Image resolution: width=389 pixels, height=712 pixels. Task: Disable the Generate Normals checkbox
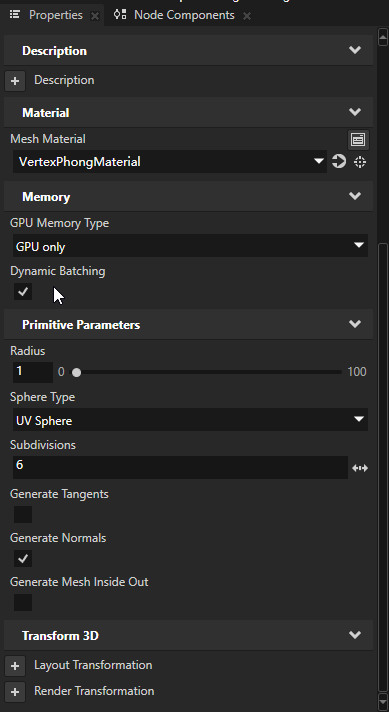(23, 558)
